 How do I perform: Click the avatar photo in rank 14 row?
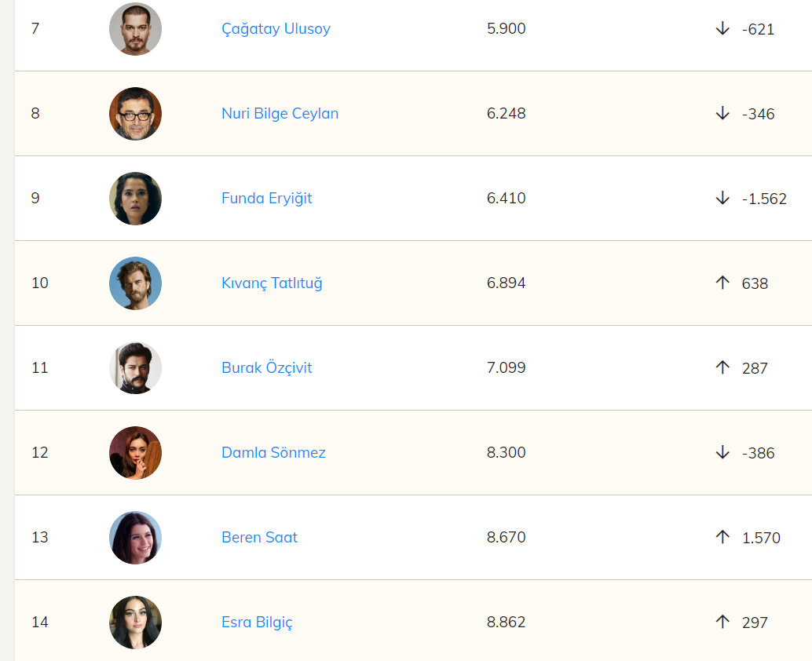pyautogui.click(x=135, y=623)
